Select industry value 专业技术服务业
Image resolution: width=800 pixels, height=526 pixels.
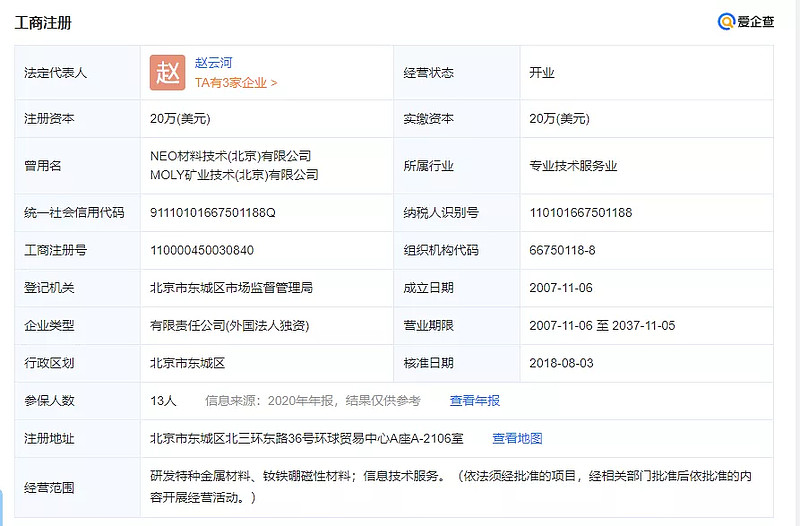[x=573, y=166]
